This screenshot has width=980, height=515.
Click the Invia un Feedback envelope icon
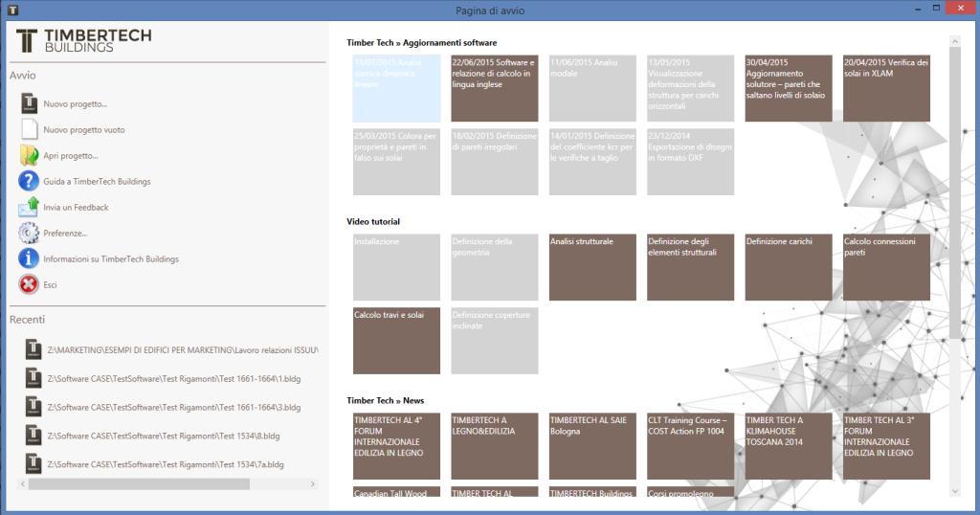(29, 207)
